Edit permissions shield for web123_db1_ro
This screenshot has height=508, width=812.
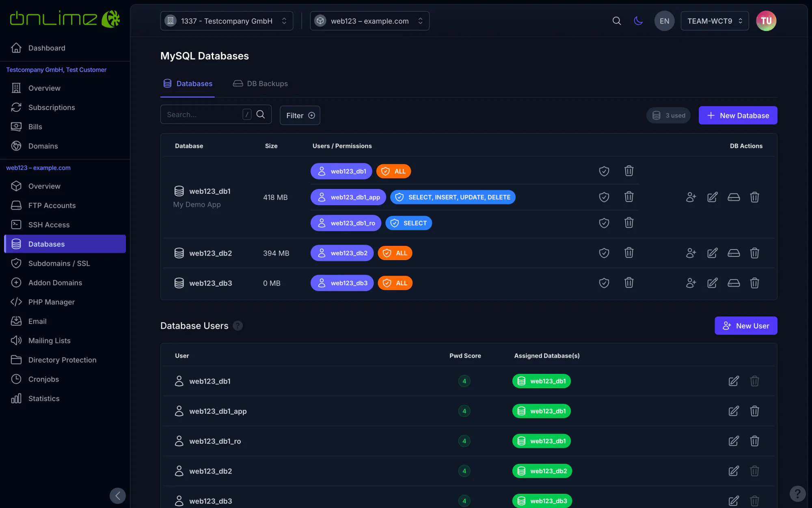(x=604, y=223)
